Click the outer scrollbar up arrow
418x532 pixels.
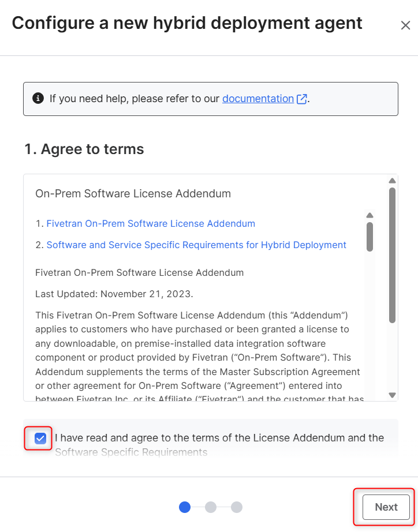point(392,181)
